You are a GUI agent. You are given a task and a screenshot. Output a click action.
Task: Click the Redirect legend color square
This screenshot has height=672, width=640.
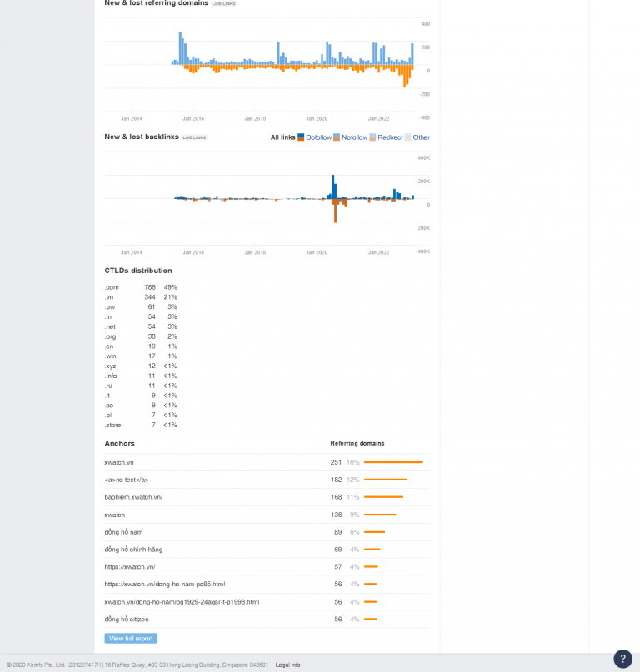[373, 137]
